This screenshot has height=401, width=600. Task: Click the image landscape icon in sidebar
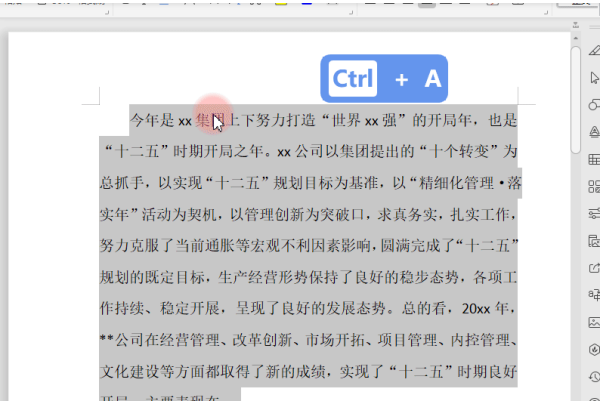point(595,323)
